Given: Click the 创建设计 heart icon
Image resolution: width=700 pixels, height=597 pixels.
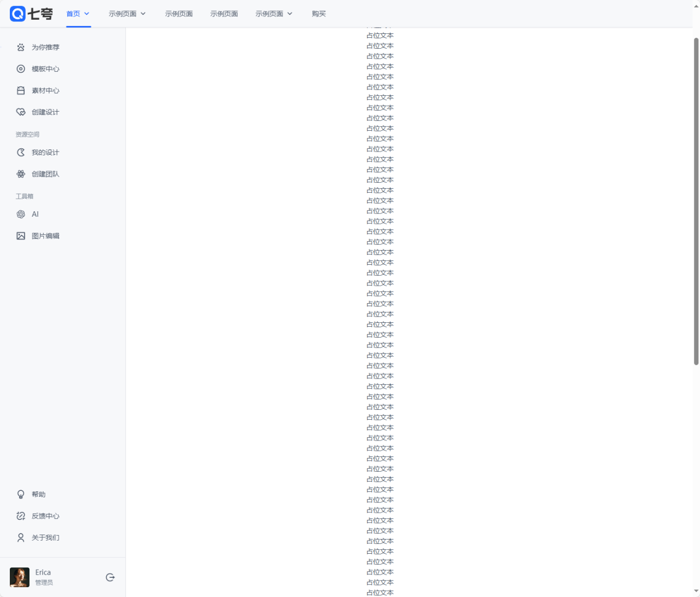Looking at the screenshot, I should (x=21, y=112).
